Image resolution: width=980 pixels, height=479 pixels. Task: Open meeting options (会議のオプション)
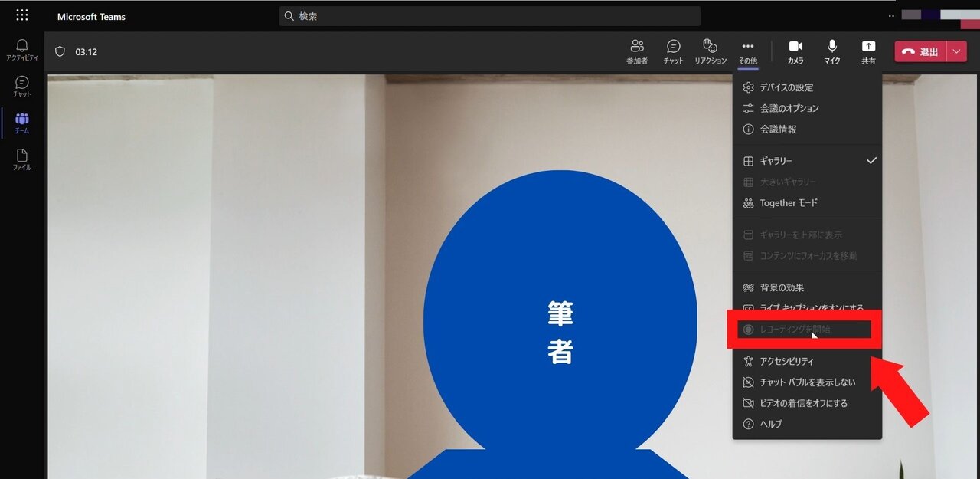(x=807, y=108)
